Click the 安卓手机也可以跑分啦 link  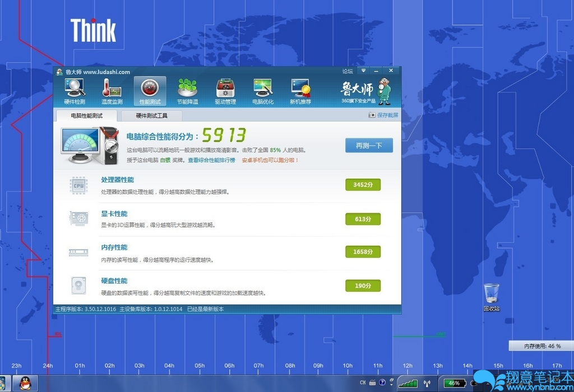(x=270, y=160)
